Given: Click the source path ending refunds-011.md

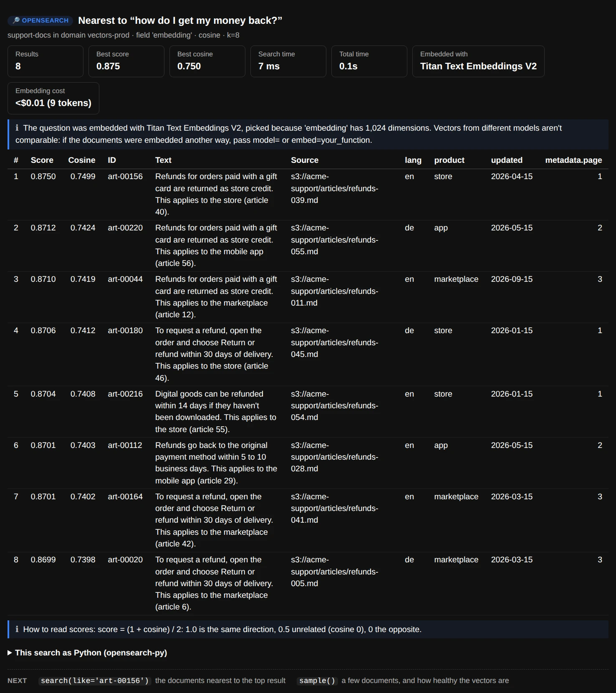Looking at the screenshot, I should point(335,291).
